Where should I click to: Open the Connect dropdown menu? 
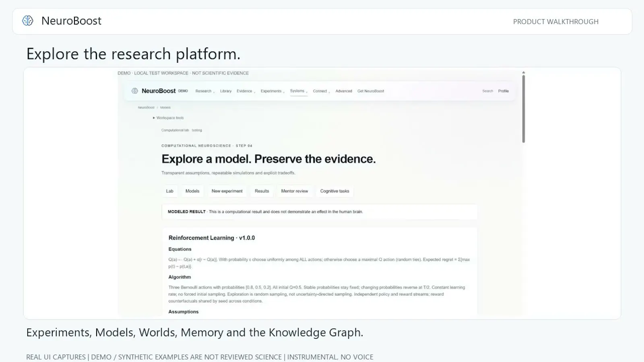(321, 91)
